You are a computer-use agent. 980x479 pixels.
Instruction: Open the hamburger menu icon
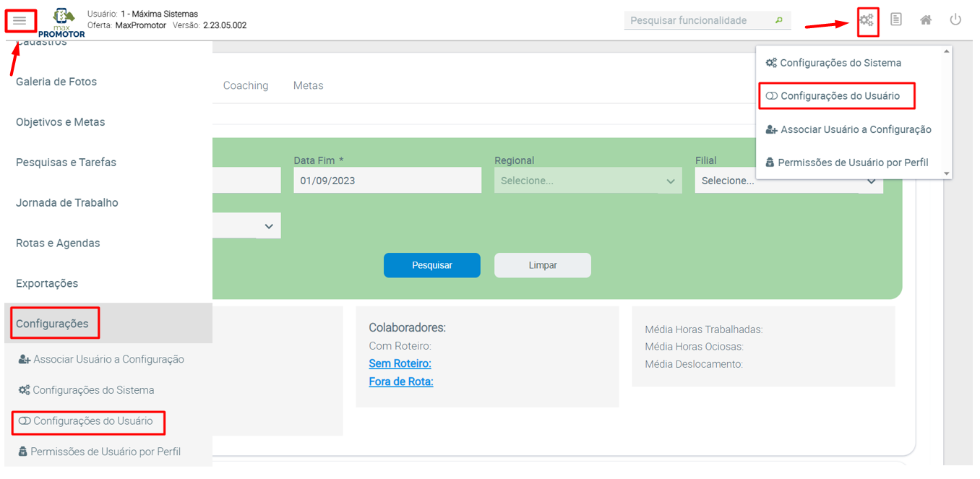[20, 21]
